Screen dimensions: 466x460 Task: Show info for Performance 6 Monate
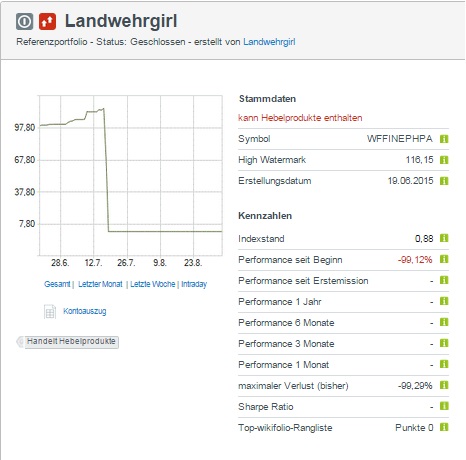coord(444,322)
